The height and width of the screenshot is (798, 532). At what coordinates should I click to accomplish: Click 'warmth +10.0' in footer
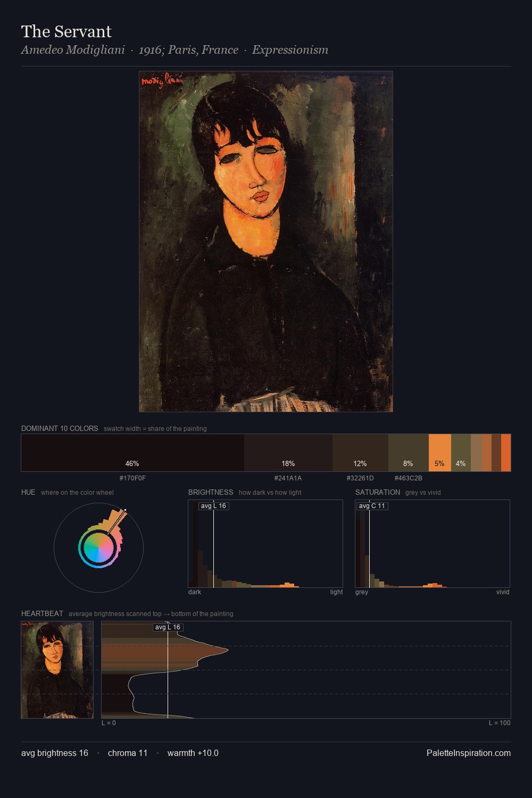click(x=193, y=753)
